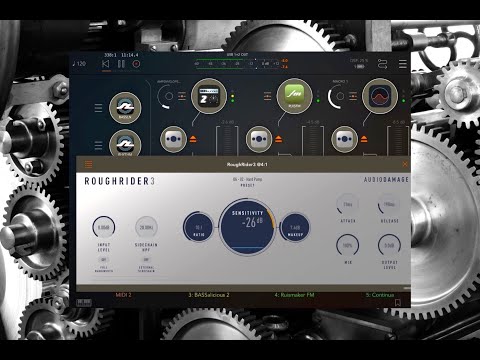The width and height of the screenshot is (480, 360).
Task: Tap the 120 tempo indicator
Action: (79, 64)
